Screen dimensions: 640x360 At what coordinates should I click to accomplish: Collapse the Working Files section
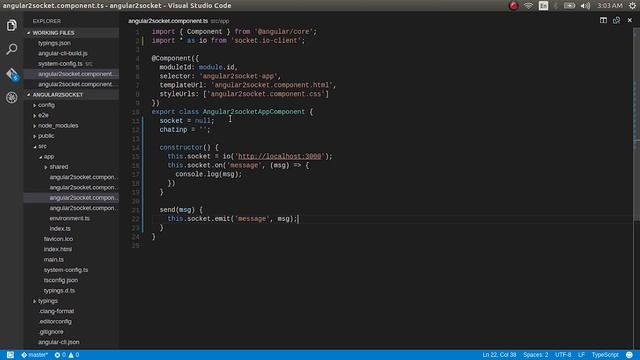tap(71, 33)
